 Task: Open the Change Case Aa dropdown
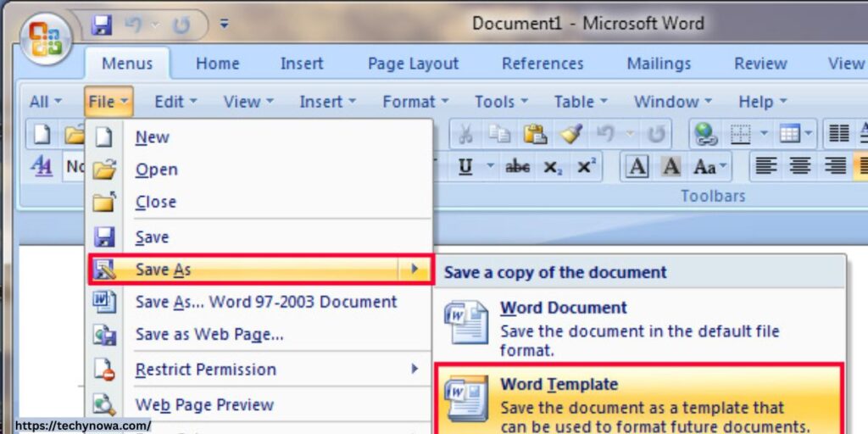(711, 166)
